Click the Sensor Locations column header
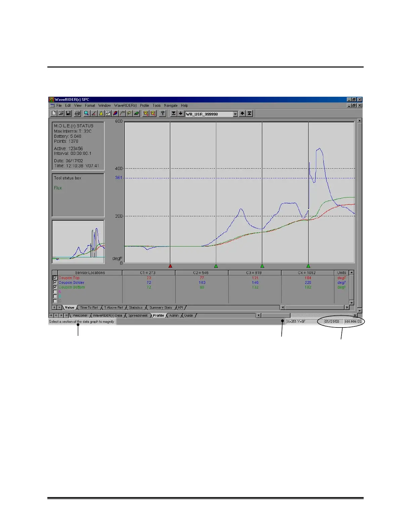 (90, 273)
